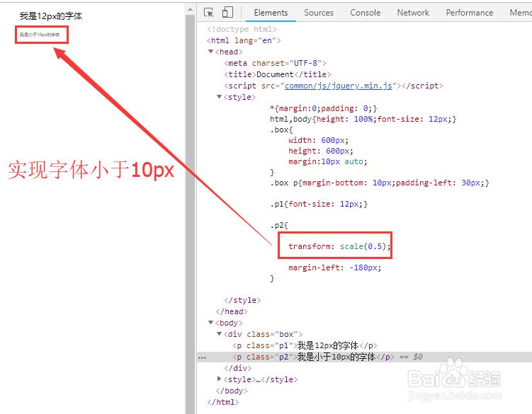Open the three-dots menu beside the selected p2 row
532x414 pixels.
point(202,357)
